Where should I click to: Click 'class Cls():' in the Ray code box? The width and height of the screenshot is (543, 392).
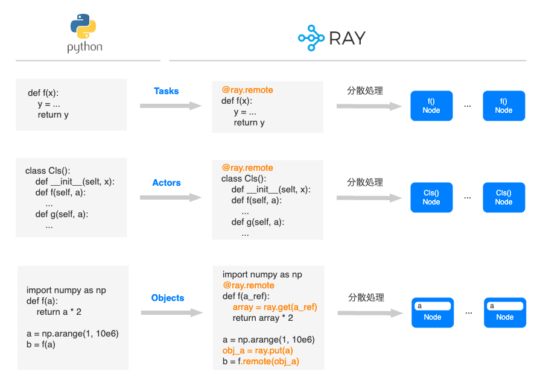click(x=244, y=179)
